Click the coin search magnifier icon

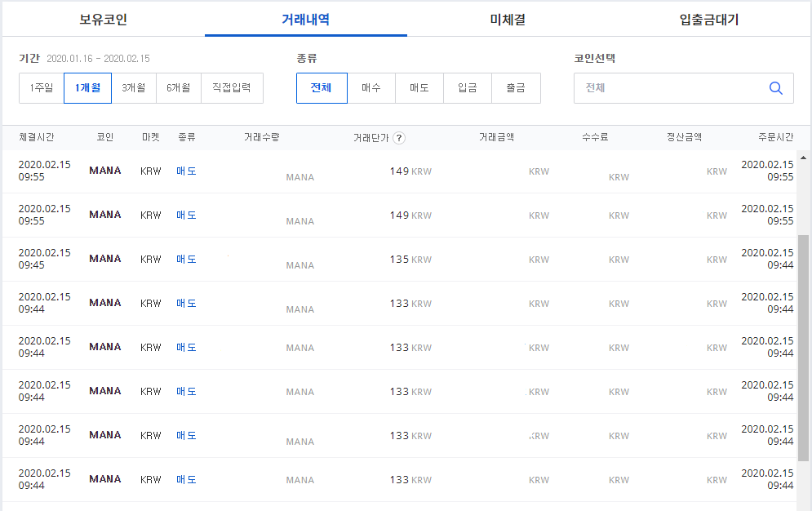(775, 87)
